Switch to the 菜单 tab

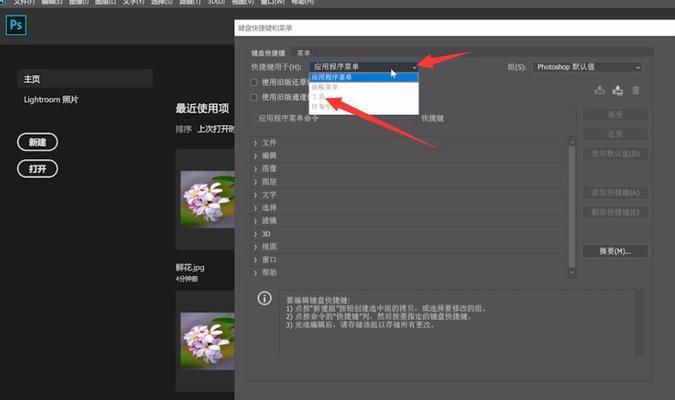click(303, 53)
